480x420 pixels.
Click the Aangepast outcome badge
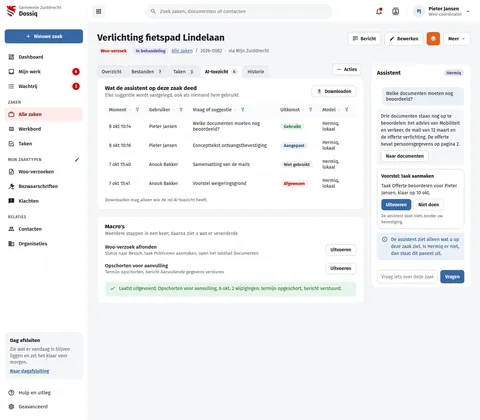click(294, 145)
